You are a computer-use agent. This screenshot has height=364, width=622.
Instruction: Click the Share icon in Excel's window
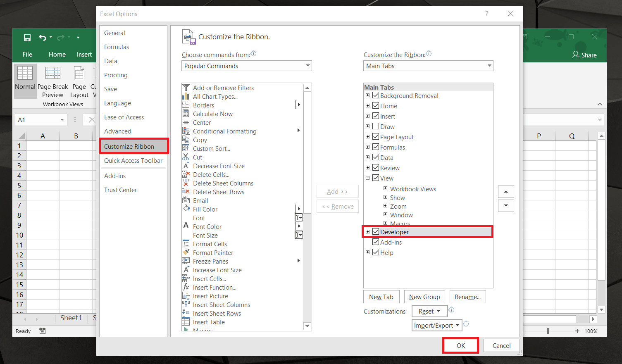click(576, 55)
